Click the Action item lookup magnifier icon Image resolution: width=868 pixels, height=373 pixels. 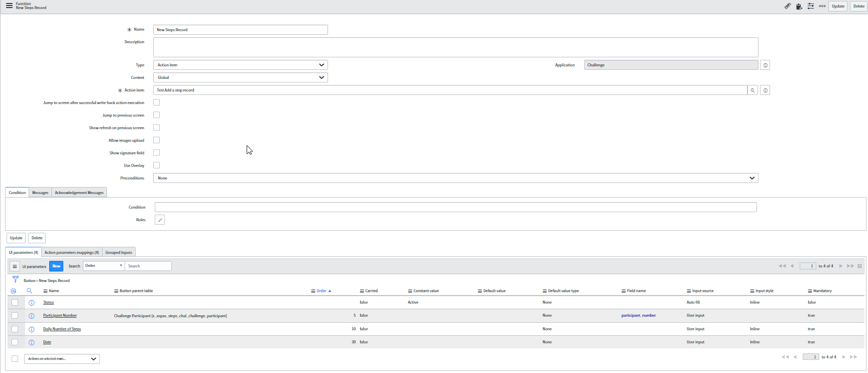click(752, 90)
